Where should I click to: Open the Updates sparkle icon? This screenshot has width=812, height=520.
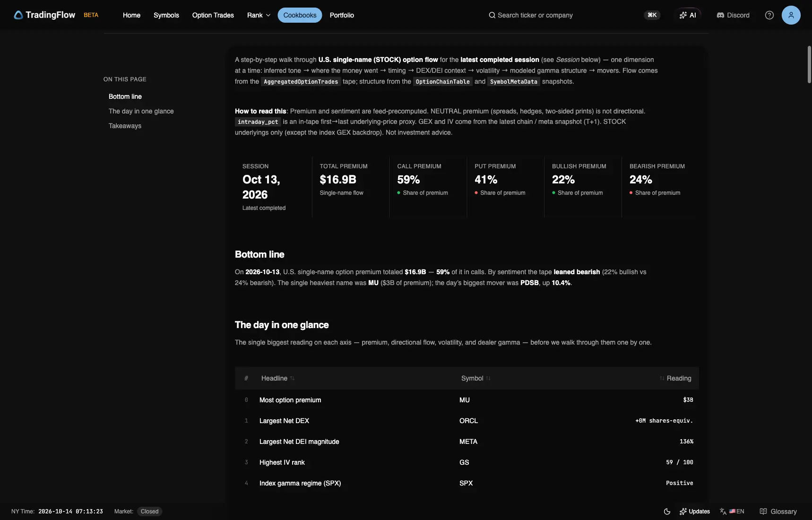click(x=683, y=511)
